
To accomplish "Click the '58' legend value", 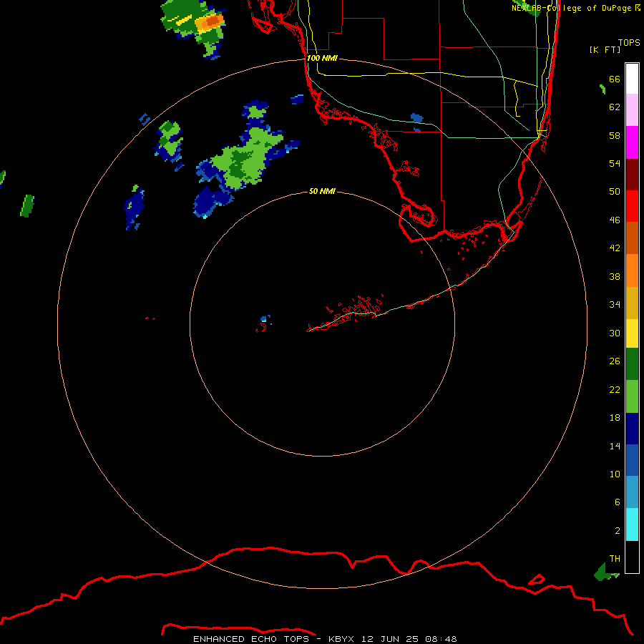I will 615,135.
